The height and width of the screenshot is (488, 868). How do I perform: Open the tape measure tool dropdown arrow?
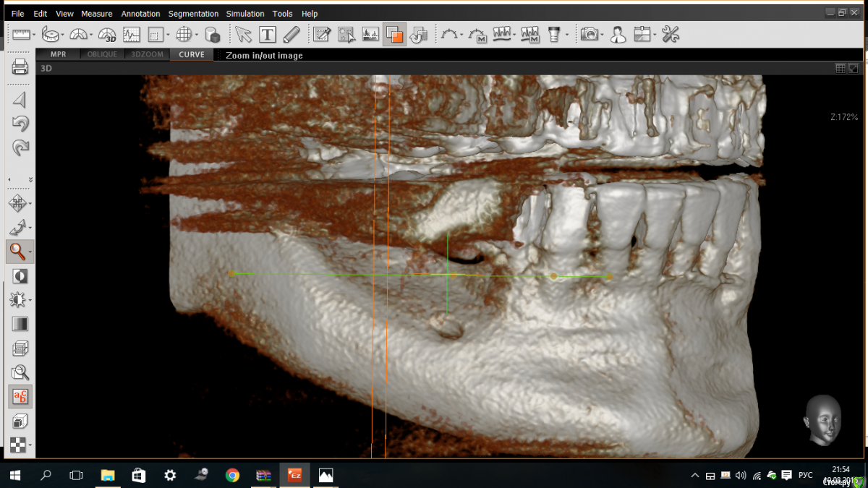tap(63, 35)
